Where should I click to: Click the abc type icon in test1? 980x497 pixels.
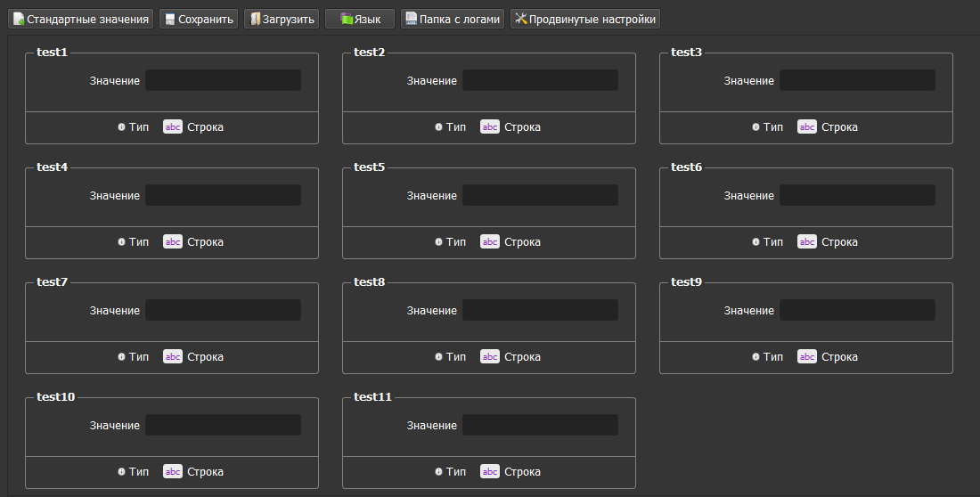(x=173, y=127)
